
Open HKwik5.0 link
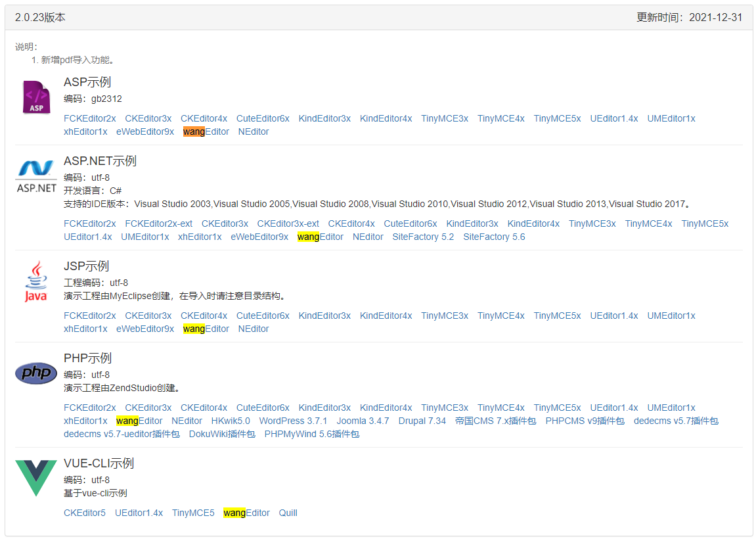[231, 421]
